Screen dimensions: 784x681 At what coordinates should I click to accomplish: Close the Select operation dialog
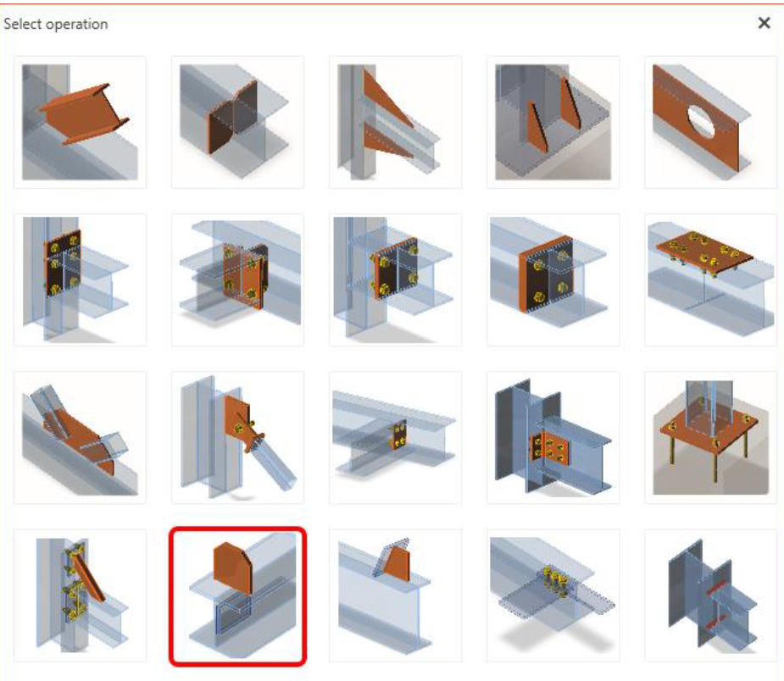tap(764, 23)
